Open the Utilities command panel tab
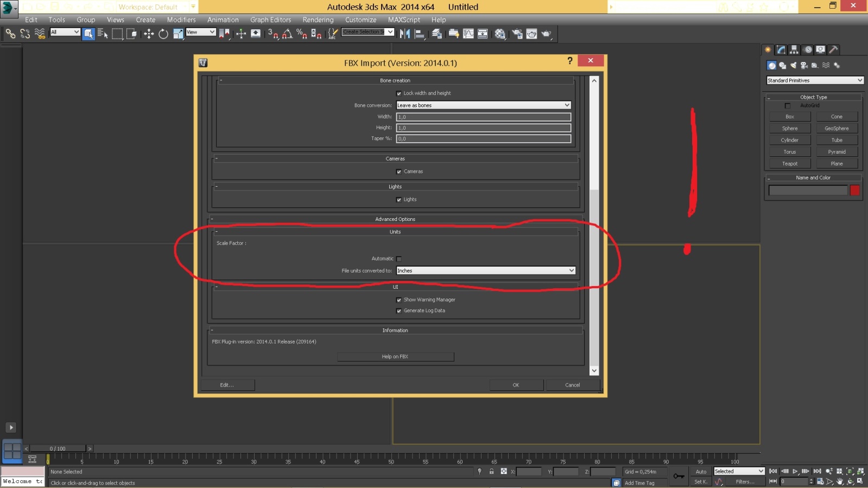 pyautogui.click(x=834, y=49)
